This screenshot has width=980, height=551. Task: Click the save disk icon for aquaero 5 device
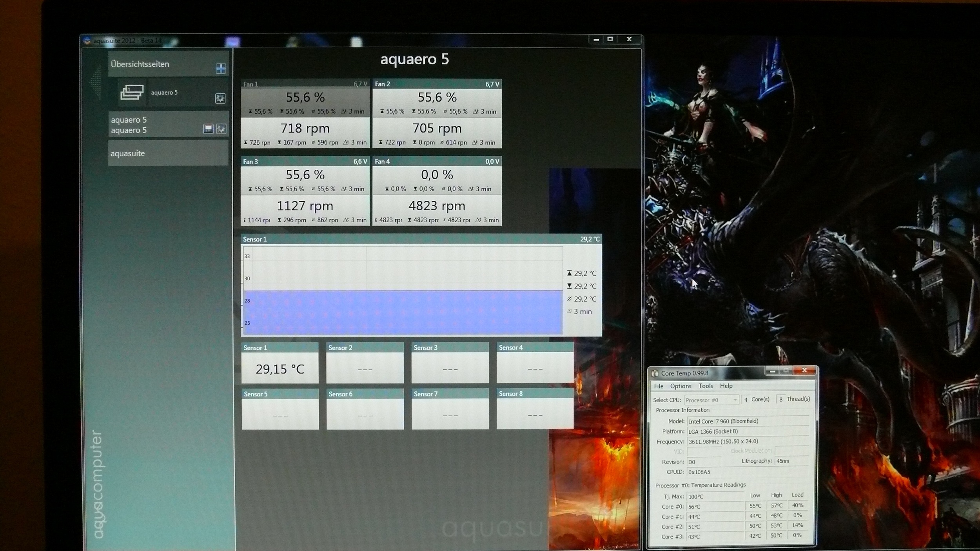coord(208,129)
